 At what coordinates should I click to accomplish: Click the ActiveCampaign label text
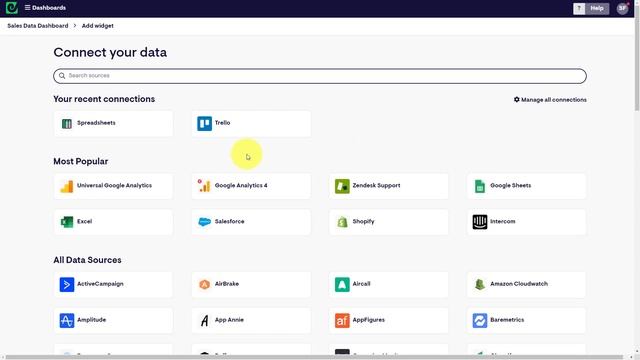(100, 284)
